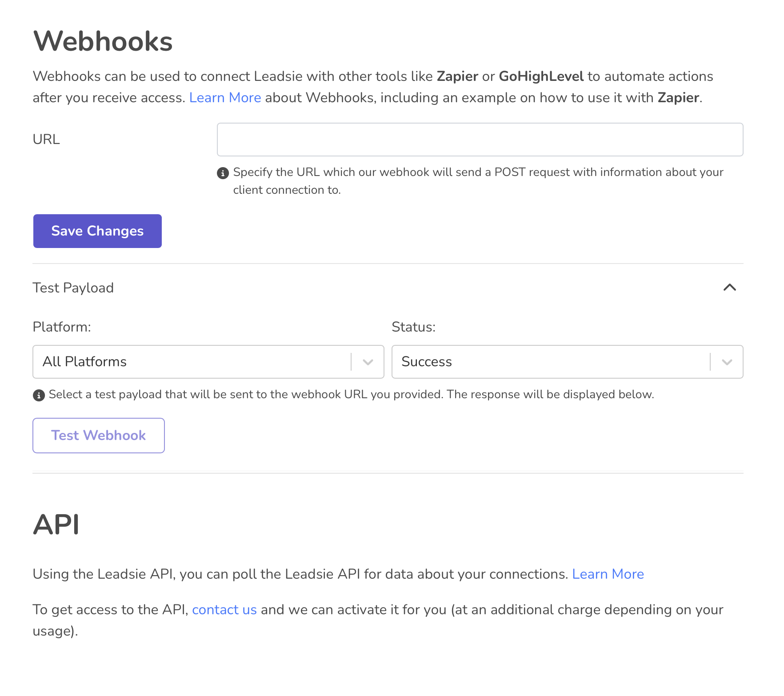This screenshot has width=784, height=696.
Task: Open the All Platforms dropdown
Action: tap(208, 362)
